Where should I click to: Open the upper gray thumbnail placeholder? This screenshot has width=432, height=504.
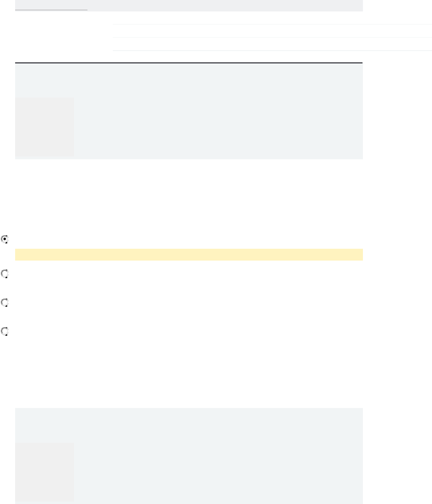[45, 127]
